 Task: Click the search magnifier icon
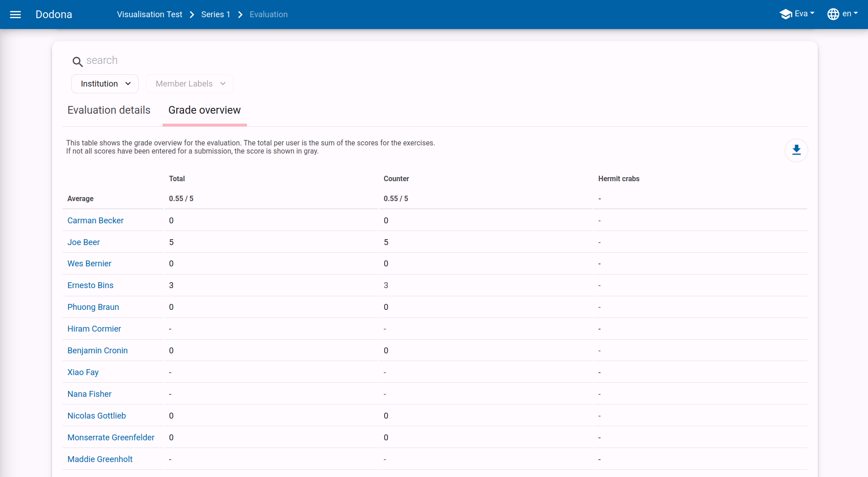(77, 61)
